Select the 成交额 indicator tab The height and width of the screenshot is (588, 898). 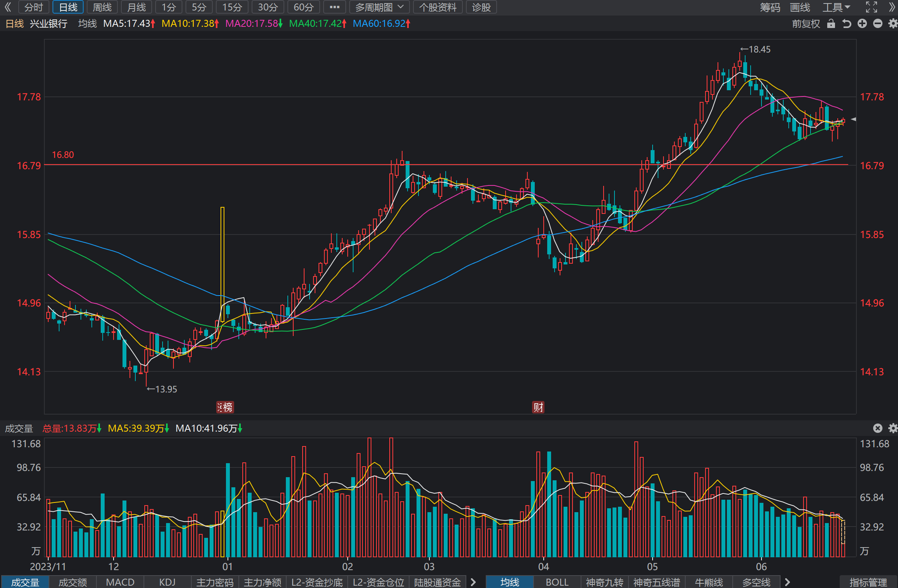[73, 582]
